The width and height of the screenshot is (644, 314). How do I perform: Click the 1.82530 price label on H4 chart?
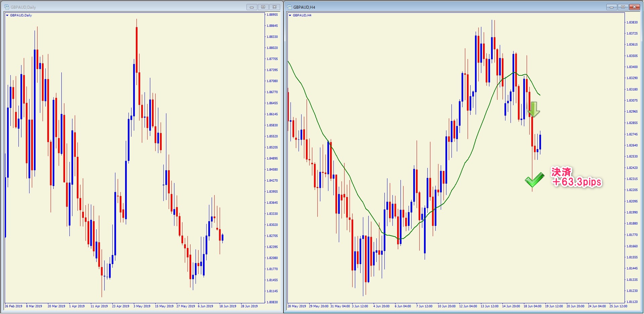click(632, 156)
